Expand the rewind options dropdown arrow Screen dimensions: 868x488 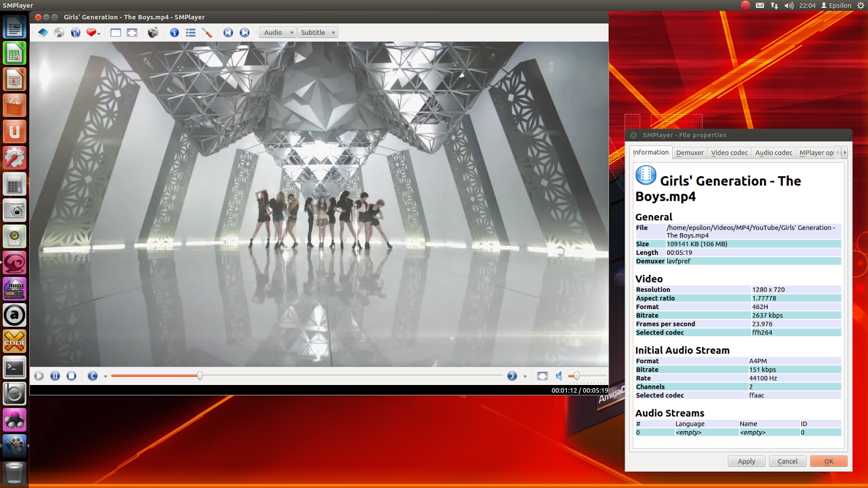[105, 376]
